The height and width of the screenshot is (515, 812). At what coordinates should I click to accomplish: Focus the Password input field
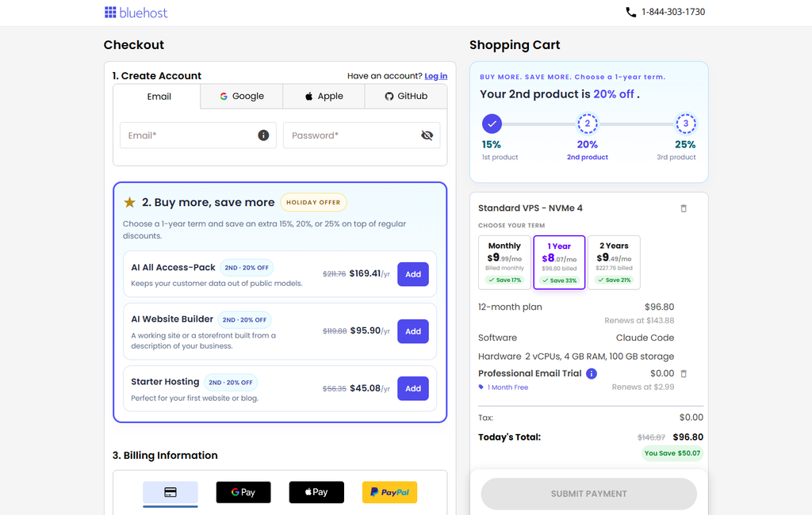click(x=362, y=135)
